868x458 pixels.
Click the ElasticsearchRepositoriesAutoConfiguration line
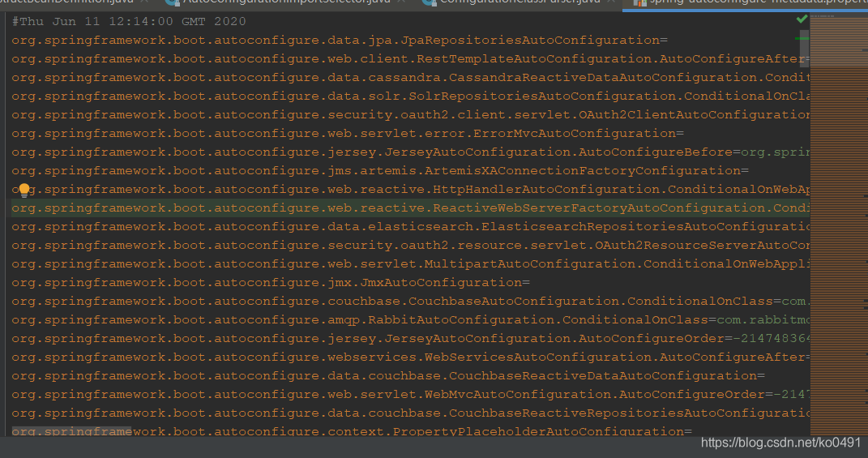tap(411, 227)
